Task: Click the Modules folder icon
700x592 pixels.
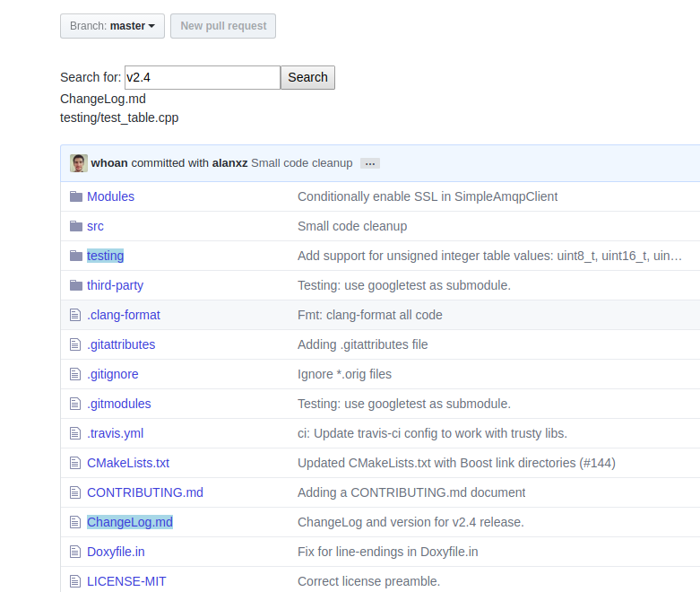Action: coord(76,196)
